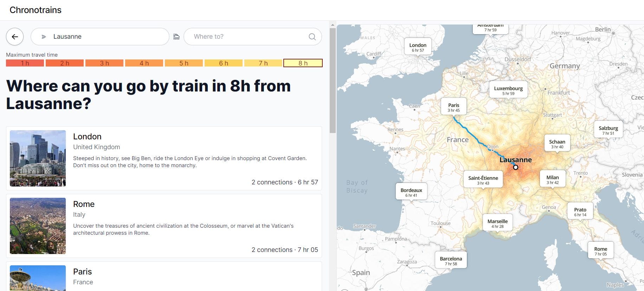Click the scrollbar up arrow
The width and height of the screenshot is (644, 291).
pyautogui.click(x=333, y=25)
